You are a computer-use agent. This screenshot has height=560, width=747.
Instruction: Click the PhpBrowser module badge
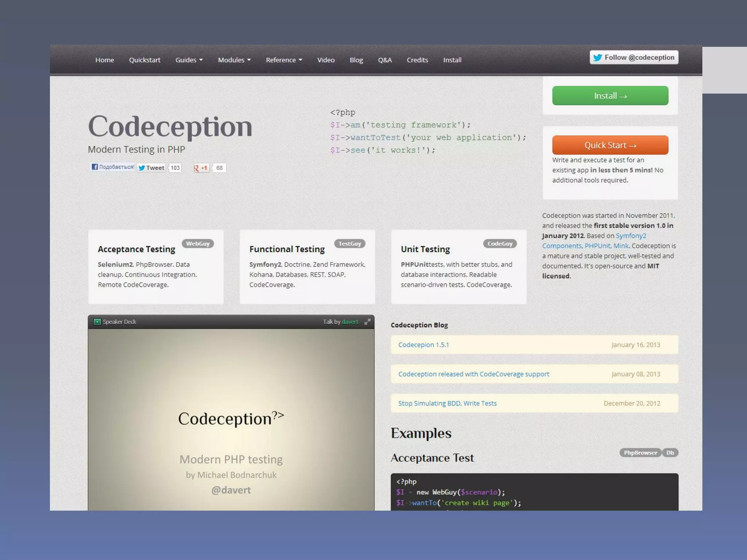click(640, 452)
